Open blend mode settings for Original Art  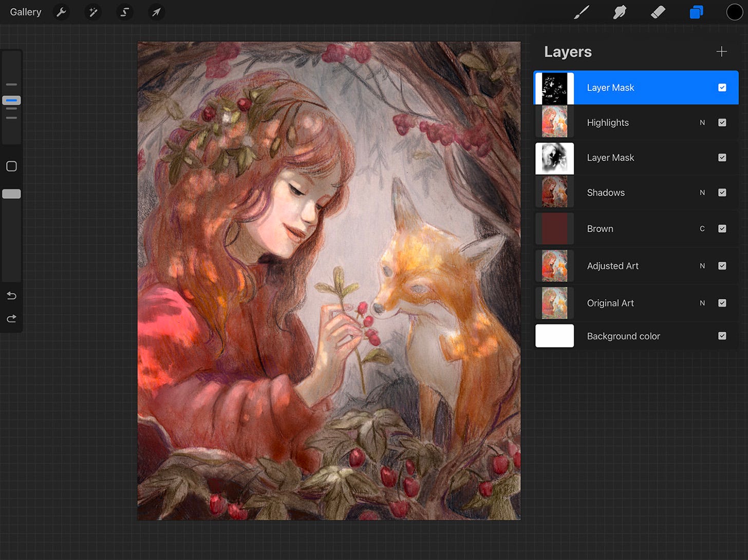(702, 303)
